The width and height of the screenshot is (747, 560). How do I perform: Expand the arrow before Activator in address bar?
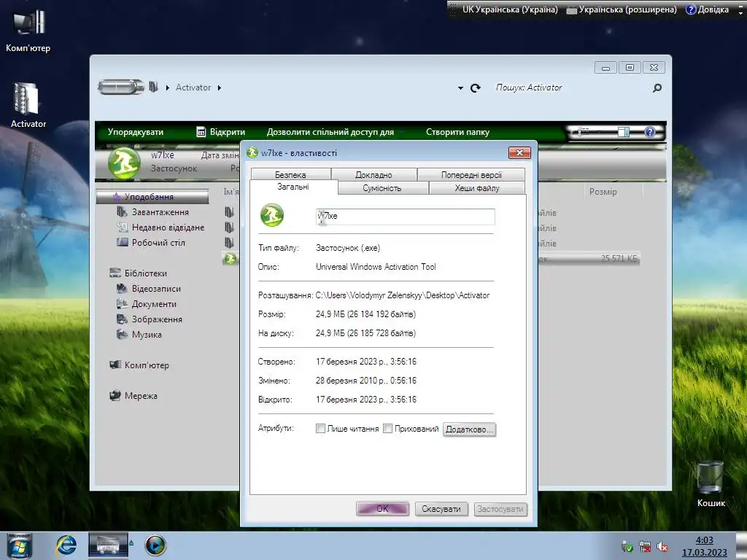pyautogui.click(x=168, y=87)
